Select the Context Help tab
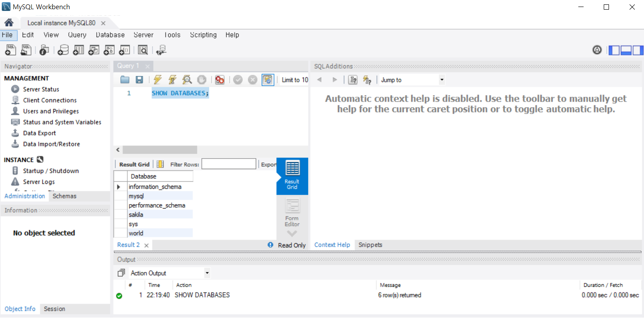644x318 pixels. (332, 245)
